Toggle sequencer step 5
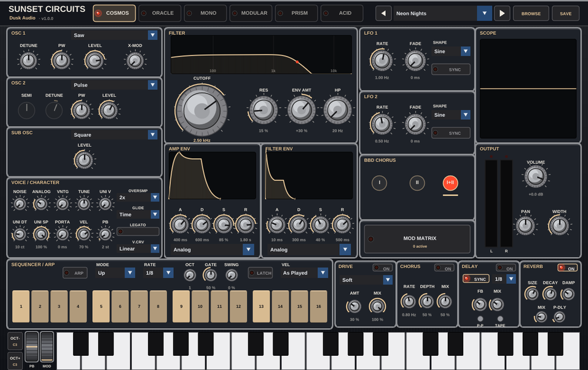588x370 pixels. (101, 307)
